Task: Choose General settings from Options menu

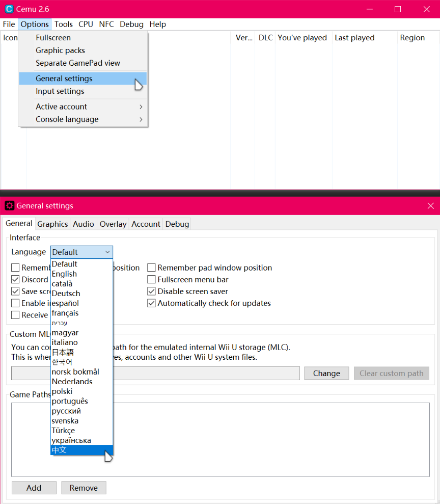Action: point(64,78)
